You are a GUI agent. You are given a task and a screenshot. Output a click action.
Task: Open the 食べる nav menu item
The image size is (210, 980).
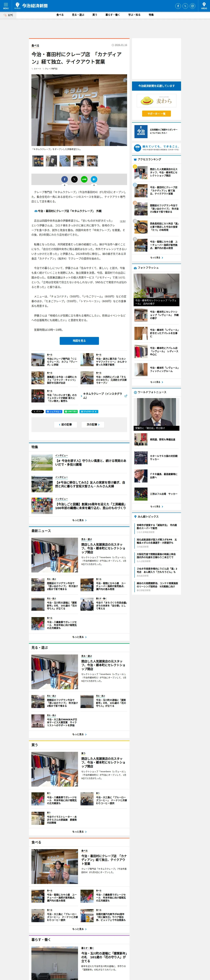click(x=60, y=15)
